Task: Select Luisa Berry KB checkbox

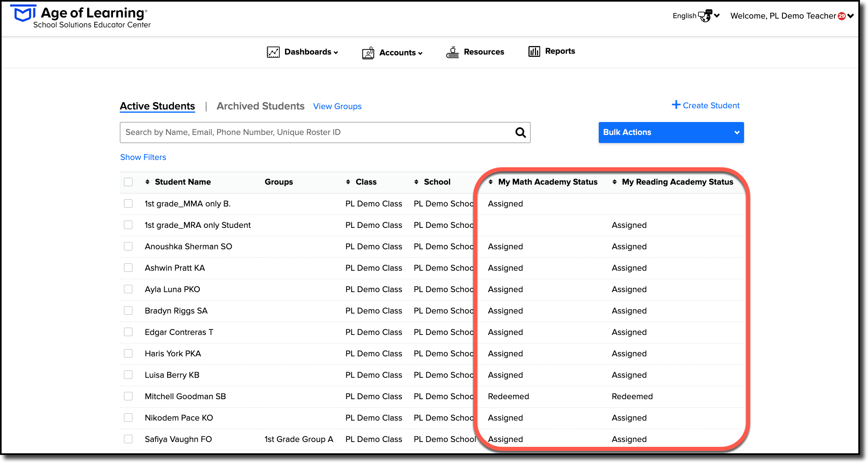Action: 128,375
